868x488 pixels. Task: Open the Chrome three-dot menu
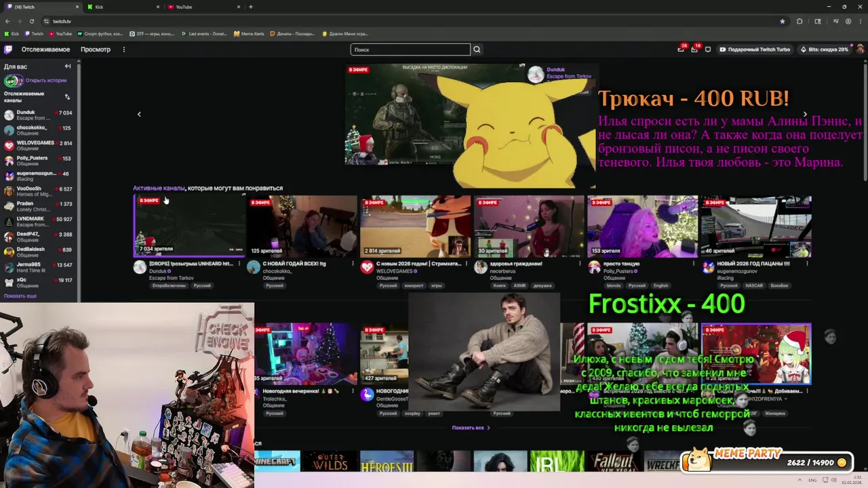(x=860, y=21)
